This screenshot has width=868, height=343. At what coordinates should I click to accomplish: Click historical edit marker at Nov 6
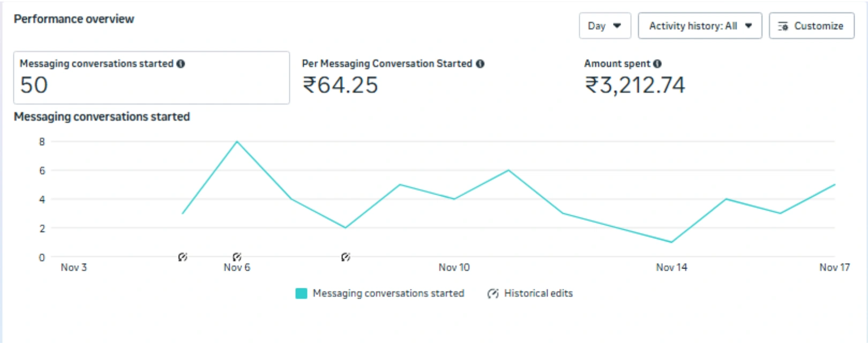pos(237,257)
